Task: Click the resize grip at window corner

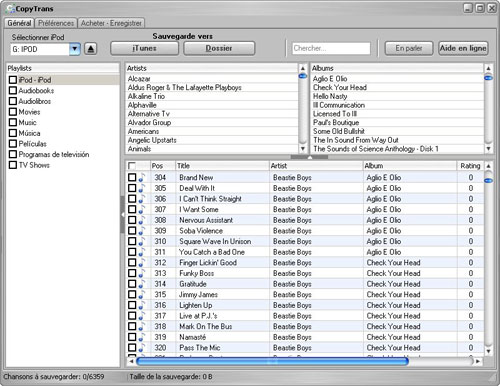Action: coord(492,377)
